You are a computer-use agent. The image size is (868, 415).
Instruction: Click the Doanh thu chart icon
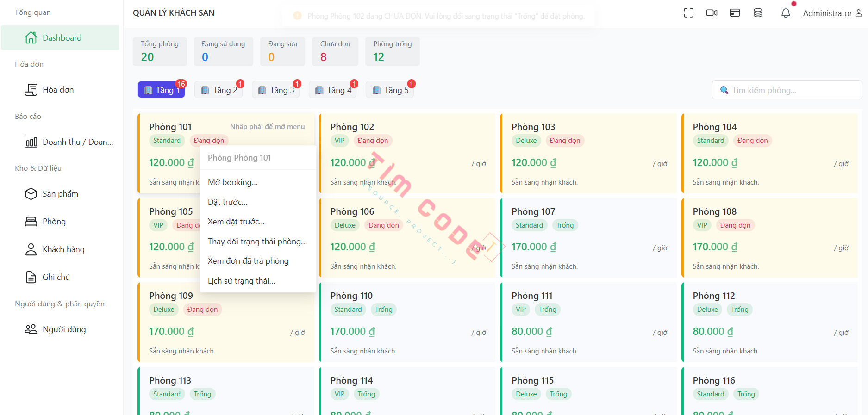pos(31,142)
